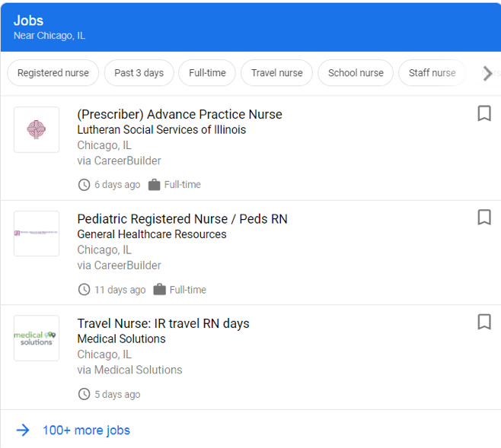This screenshot has height=448, width=501.
Task: Click via CareerBuilder under Lutheran Social Services
Action: [120, 160]
